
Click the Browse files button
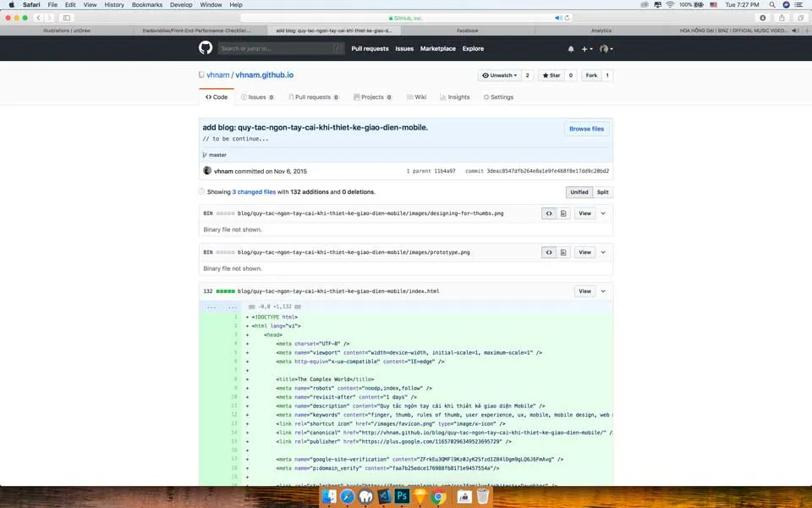coord(586,129)
